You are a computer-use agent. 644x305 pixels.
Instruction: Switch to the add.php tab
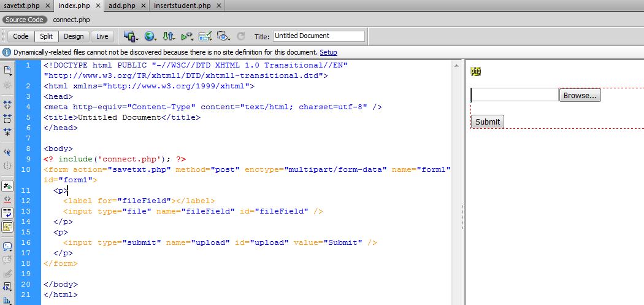122,6
